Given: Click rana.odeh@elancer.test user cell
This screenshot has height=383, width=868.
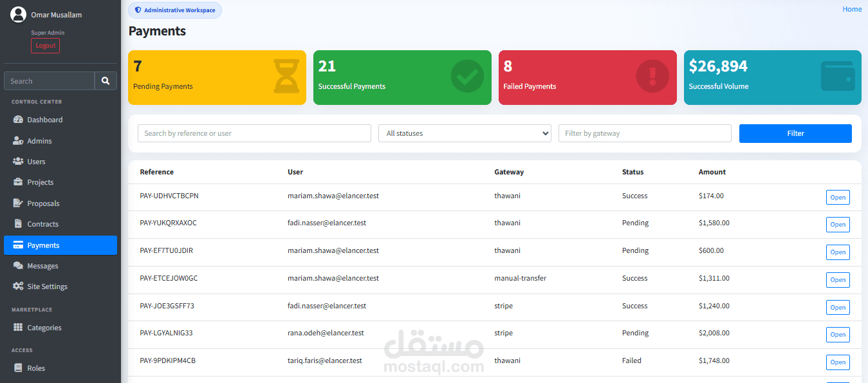Looking at the screenshot, I should coord(326,333).
